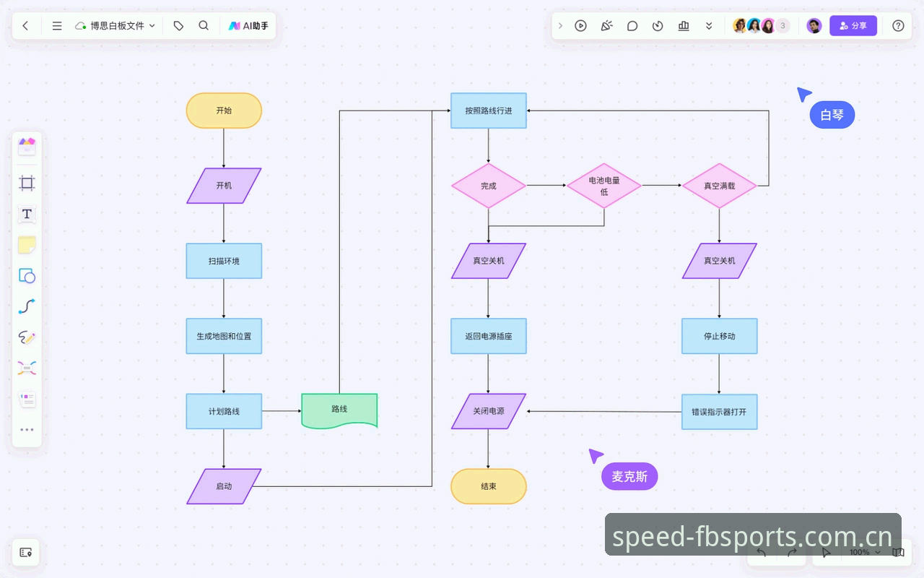Collapse top-right toolbar with arrow
The image size is (924, 578).
point(560,26)
